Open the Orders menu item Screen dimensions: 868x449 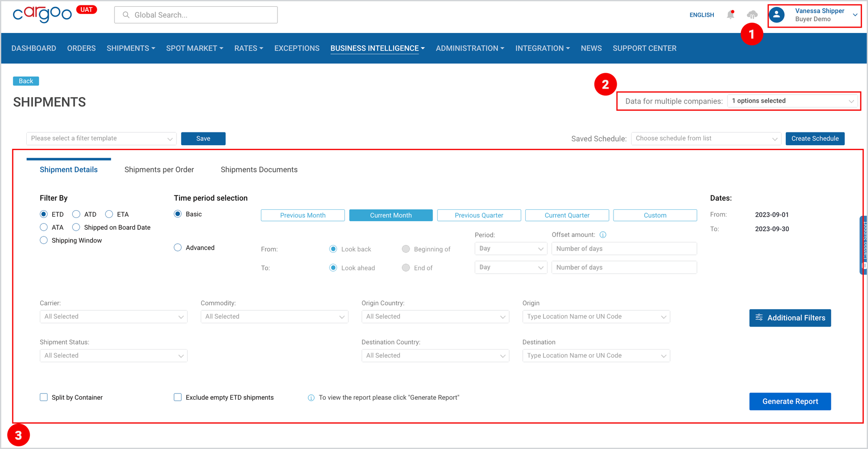(81, 48)
